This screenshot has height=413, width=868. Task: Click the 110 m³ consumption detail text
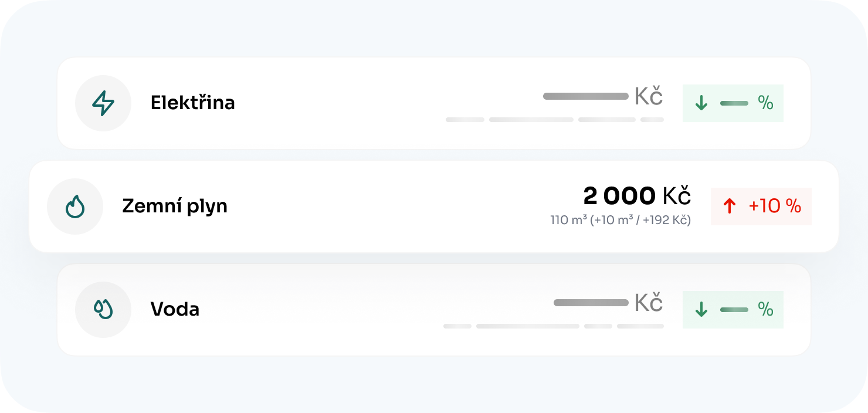(621, 221)
